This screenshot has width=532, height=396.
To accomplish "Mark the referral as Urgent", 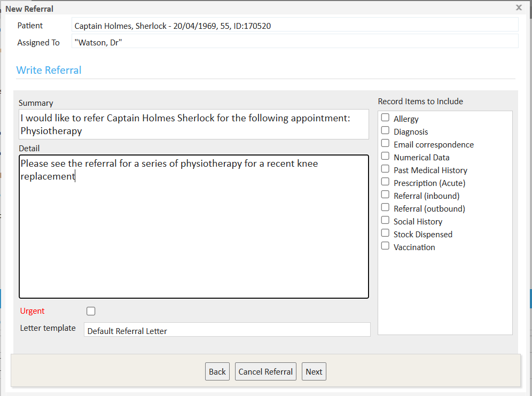I will (x=91, y=311).
